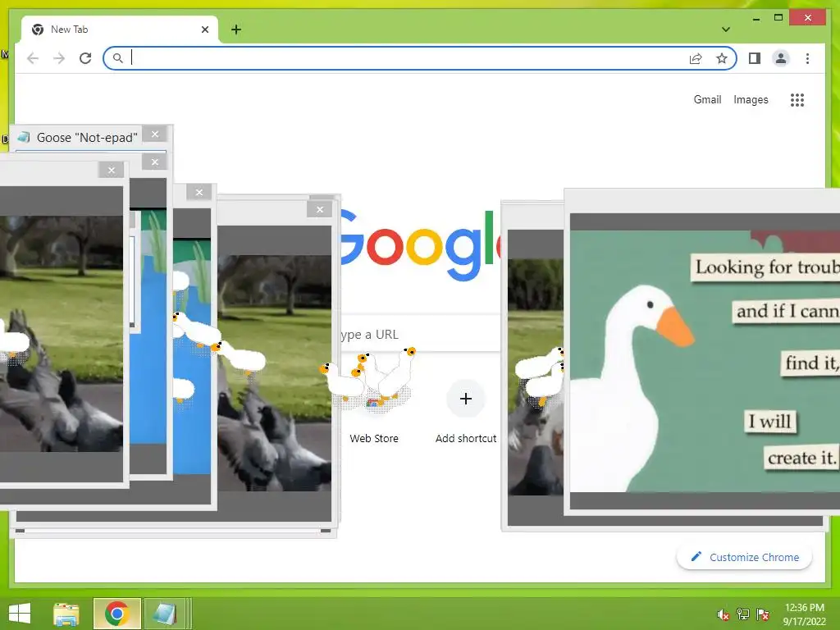Select the New Tab tab
This screenshot has width=840, height=630.
120,30
